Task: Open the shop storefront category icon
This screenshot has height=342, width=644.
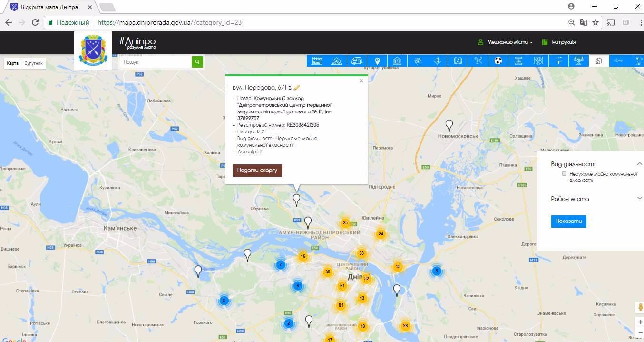Action: pos(317,60)
